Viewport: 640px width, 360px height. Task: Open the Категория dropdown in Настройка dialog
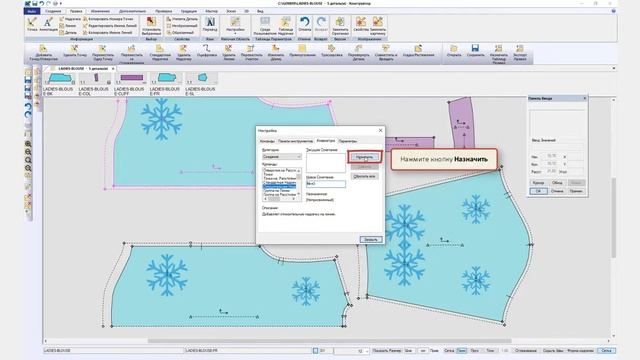click(x=282, y=157)
